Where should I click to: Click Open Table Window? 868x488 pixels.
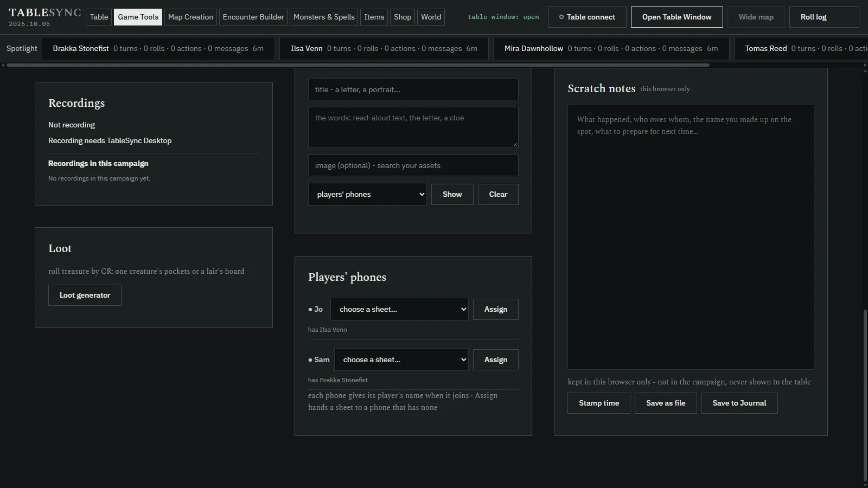point(676,17)
